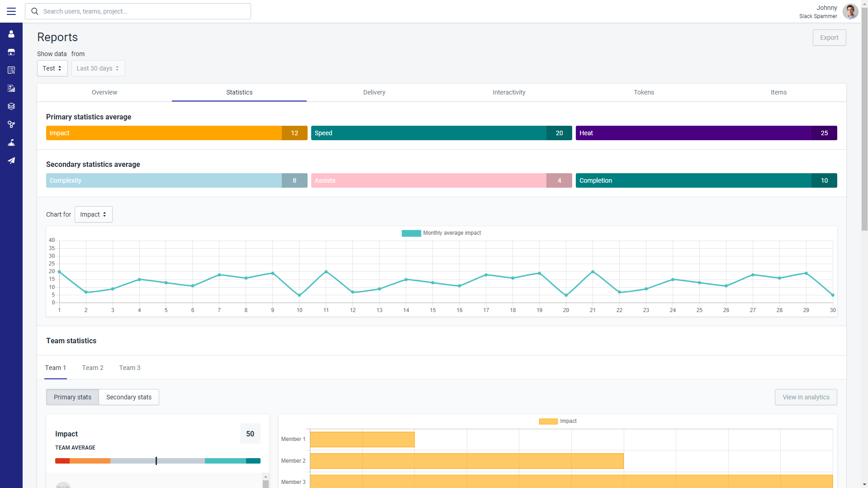Click the connected nodes sidebar icon
Image resolution: width=868 pixels, height=488 pixels.
[x=11, y=124]
